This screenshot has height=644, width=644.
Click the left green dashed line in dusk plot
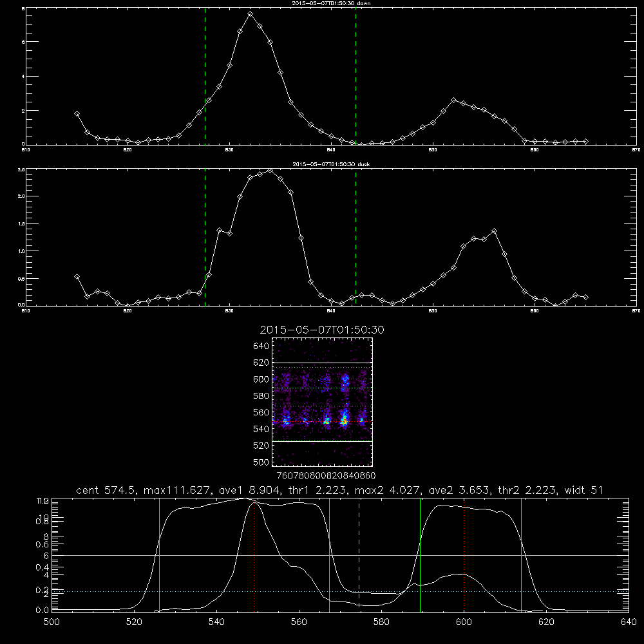coord(205,238)
